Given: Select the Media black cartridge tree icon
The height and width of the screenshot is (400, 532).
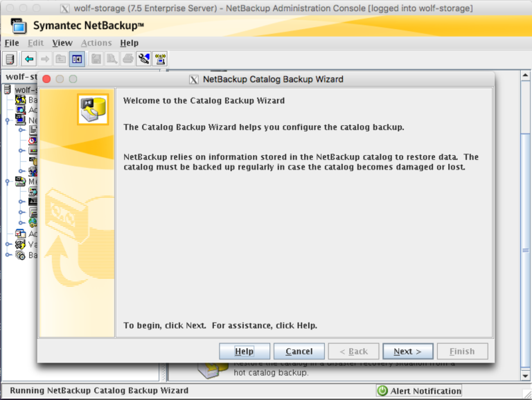Looking at the screenshot, I should coord(33,202).
